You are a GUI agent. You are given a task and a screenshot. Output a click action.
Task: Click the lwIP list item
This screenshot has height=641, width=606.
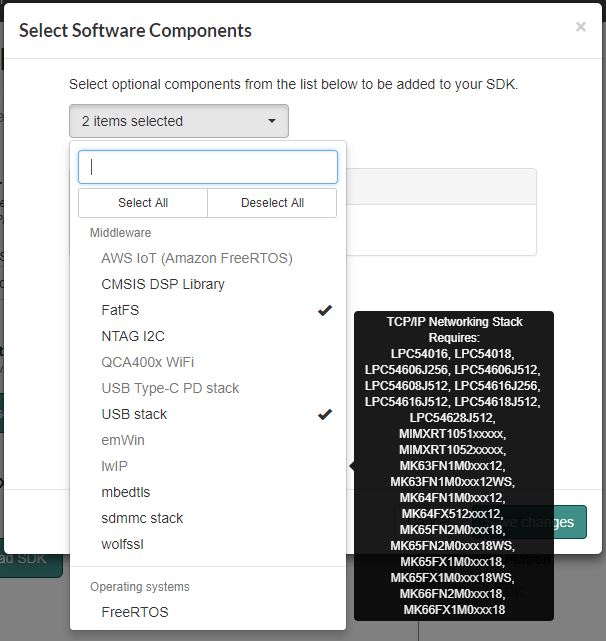(115, 466)
